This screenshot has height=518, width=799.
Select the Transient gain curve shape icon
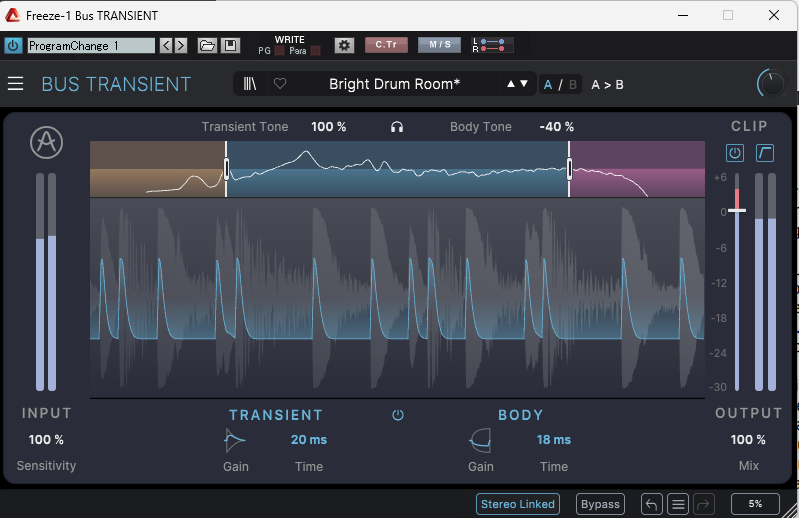click(x=235, y=439)
